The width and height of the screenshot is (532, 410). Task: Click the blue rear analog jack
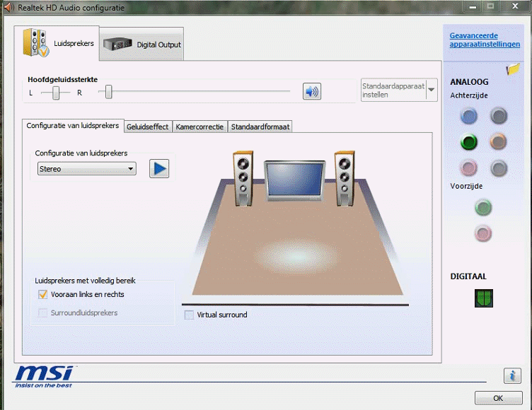coord(469,116)
